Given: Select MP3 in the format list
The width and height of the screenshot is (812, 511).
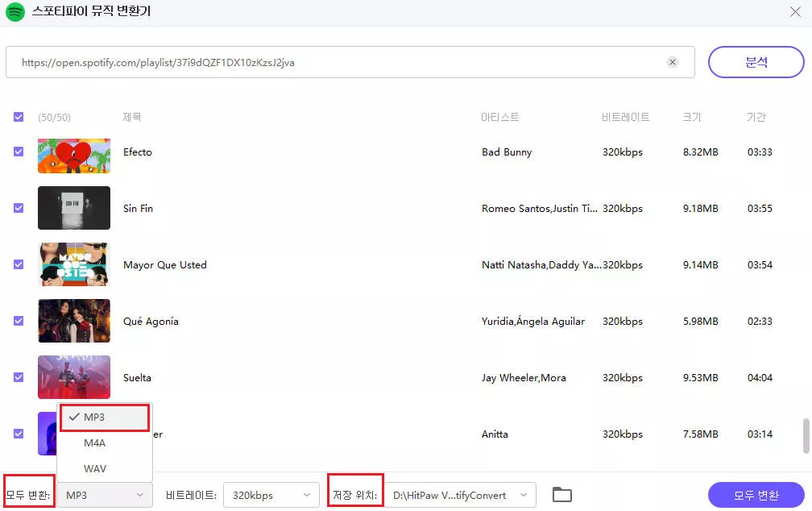Looking at the screenshot, I should click(x=105, y=418).
